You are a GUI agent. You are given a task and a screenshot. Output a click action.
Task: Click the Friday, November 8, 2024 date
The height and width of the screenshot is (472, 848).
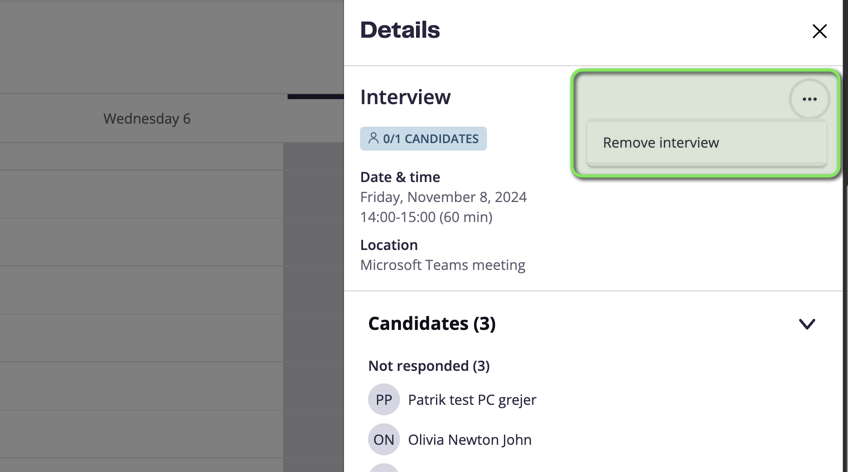tap(443, 197)
